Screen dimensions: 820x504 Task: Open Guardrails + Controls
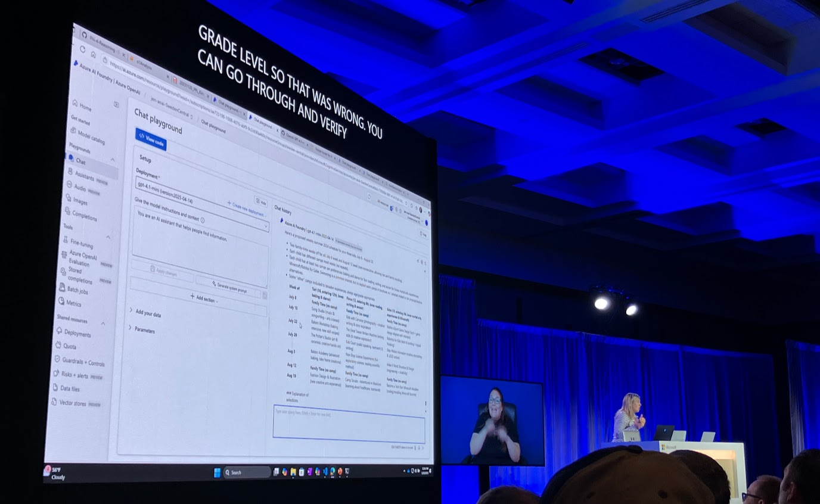pos(80,361)
